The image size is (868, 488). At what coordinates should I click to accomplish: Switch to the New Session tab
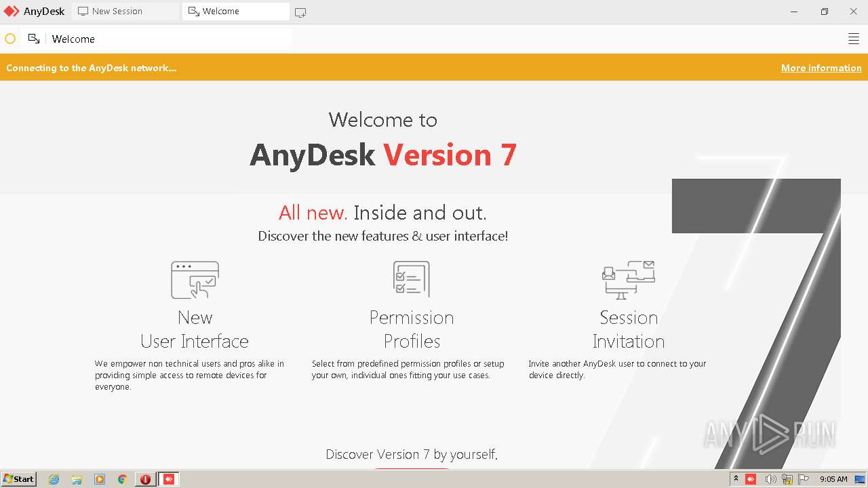(x=125, y=12)
